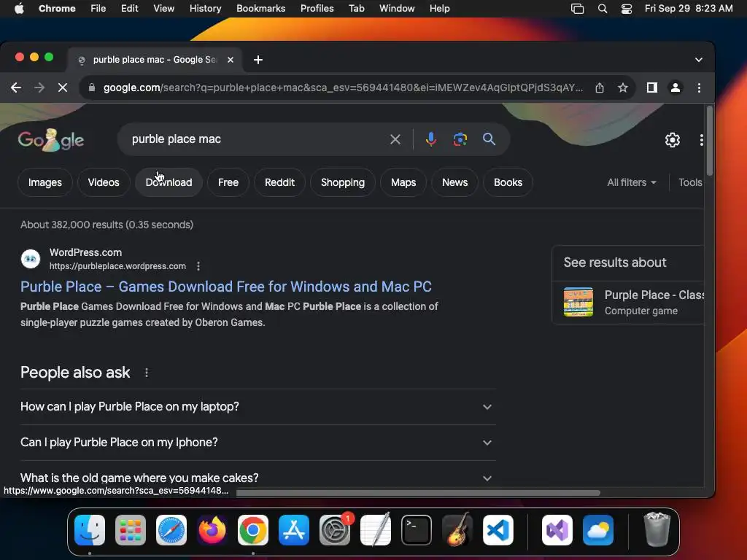Open the Chrome History menu
The height and width of the screenshot is (560, 747).
pos(205,8)
